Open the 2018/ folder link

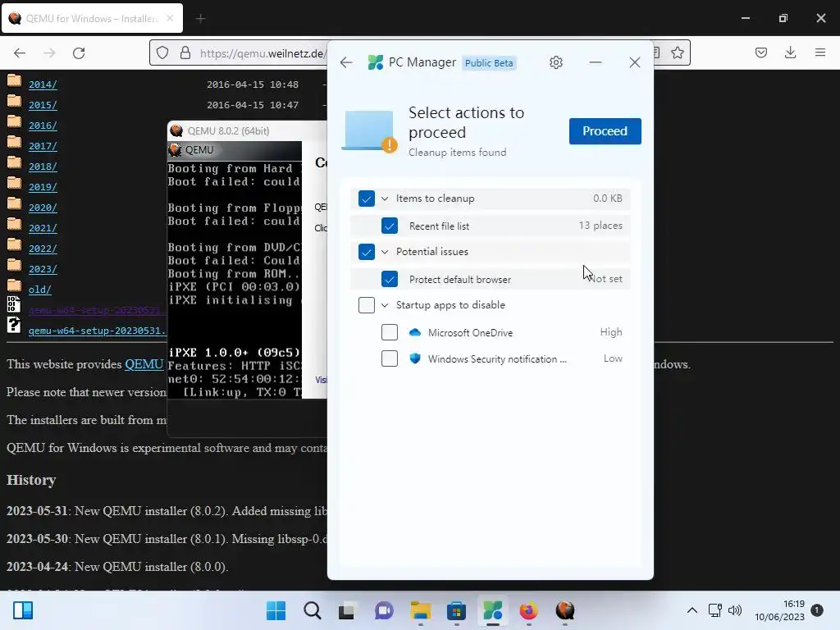coord(43,167)
